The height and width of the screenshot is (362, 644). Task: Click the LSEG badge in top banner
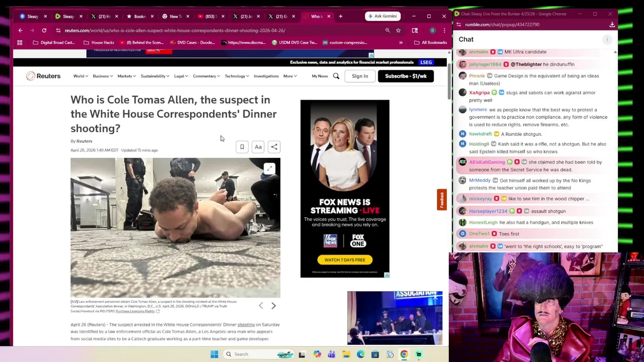(426, 62)
